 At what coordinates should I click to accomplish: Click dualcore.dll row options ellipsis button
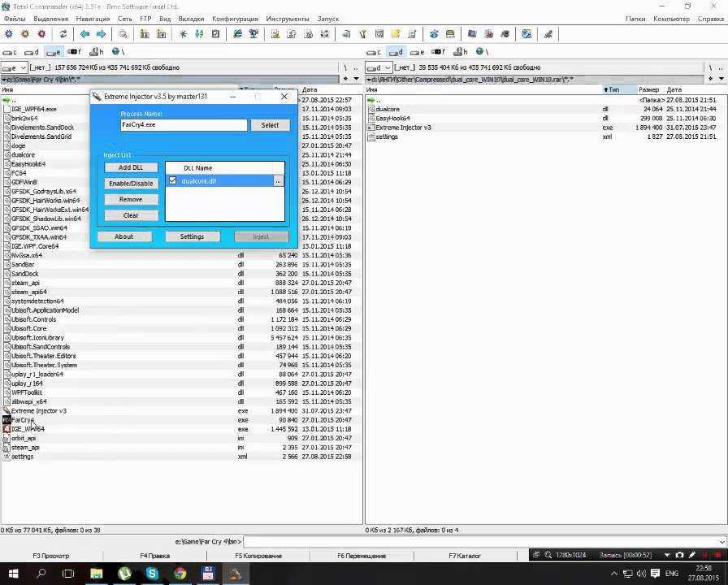point(278,181)
